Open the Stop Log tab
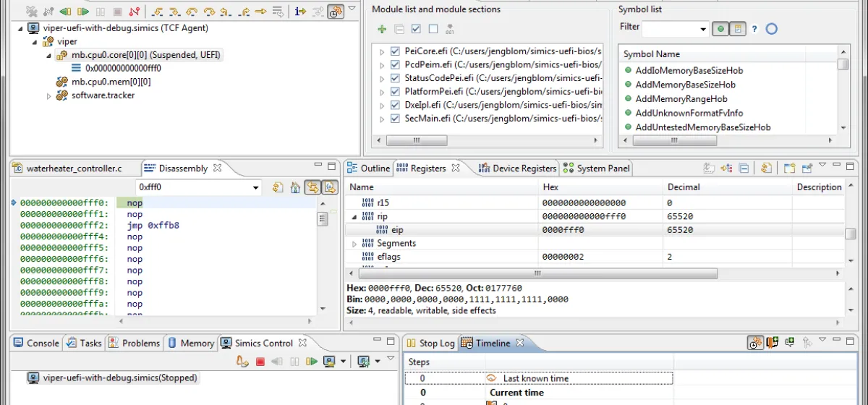The width and height of the screenshot is (868, 405). click(x=430, y=343)
